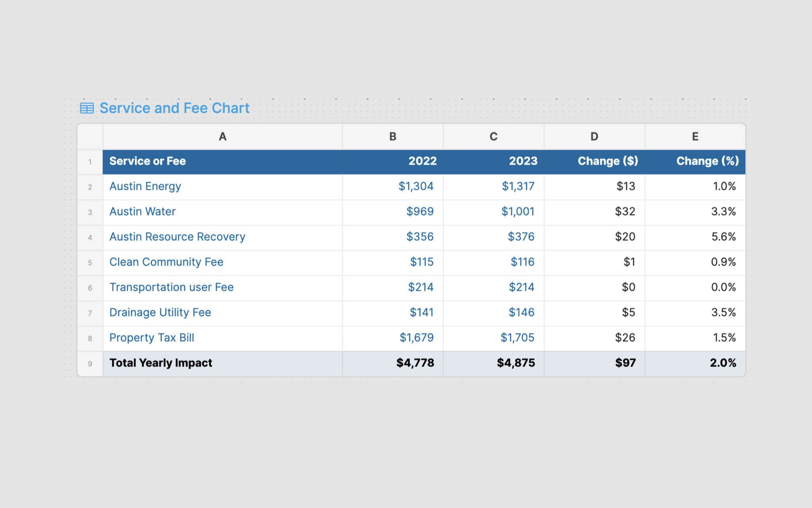Image resolution: width=812 pixels, height=508 pixels.
Task: Click the 5.6% change cell
Action: [695, 237]
